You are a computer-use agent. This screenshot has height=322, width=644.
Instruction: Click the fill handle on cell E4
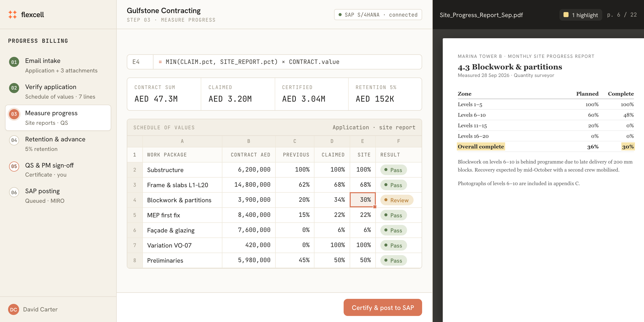point(375,207)
